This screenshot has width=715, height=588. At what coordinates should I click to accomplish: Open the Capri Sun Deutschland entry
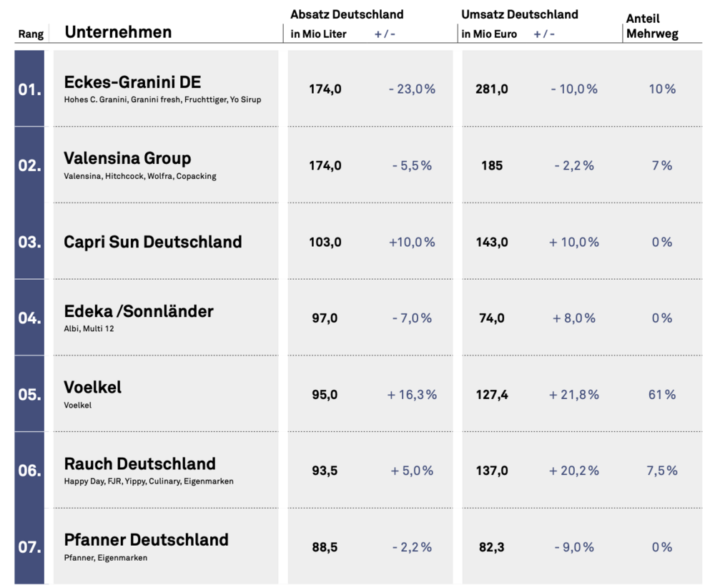(x=152, y=242)
